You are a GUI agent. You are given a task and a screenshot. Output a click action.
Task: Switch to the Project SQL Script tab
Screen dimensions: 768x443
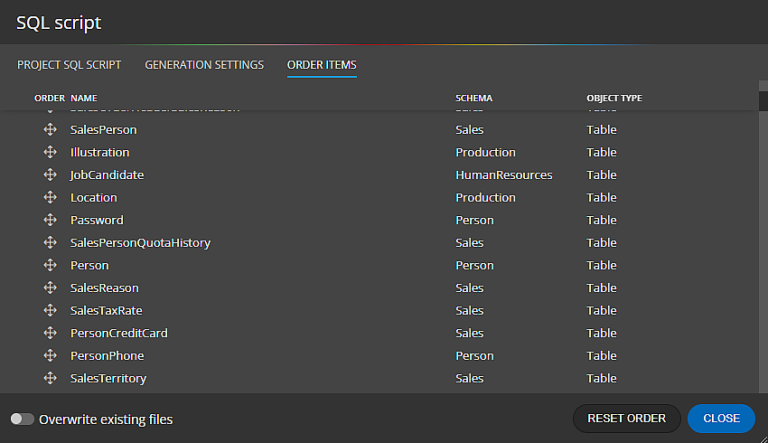click(69, 65)
